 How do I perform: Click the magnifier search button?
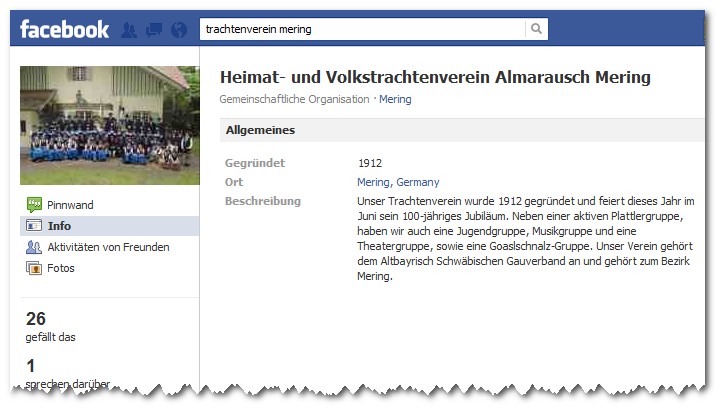click(x=536, y=29)
